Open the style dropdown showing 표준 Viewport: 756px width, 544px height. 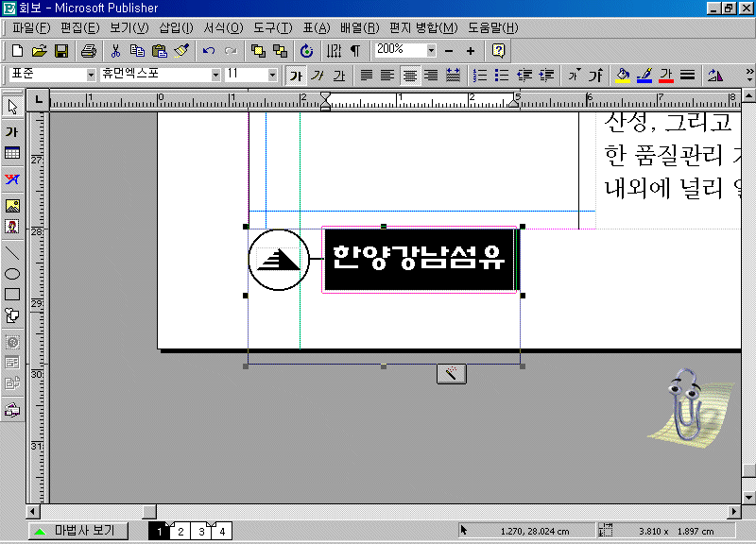click(x=91, y=75)
